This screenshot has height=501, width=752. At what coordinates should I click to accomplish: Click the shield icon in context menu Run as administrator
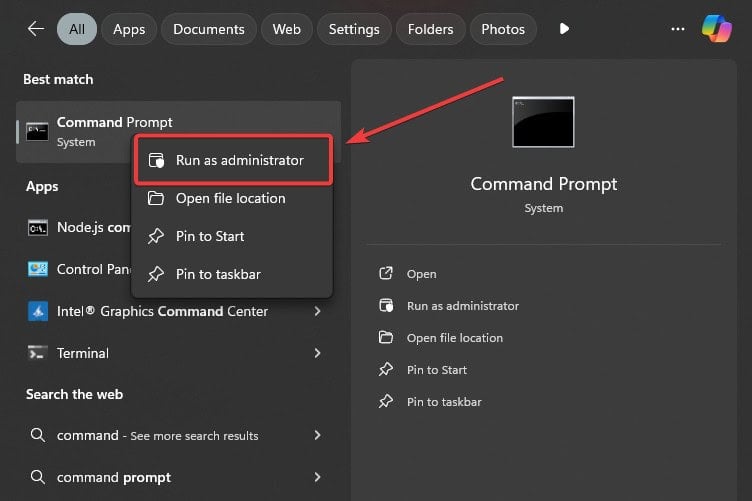pos(156,160)
